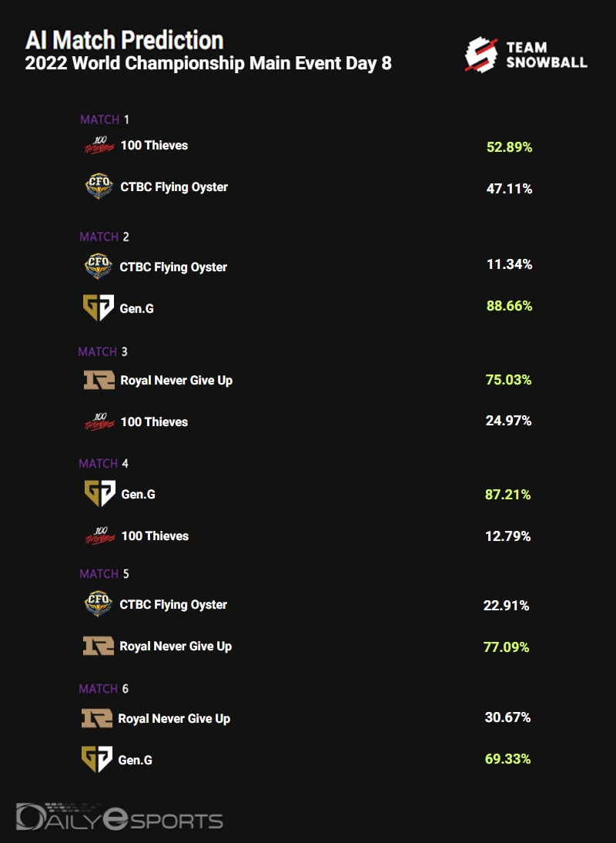Select the MATCH 1 heading

[105, 119]
